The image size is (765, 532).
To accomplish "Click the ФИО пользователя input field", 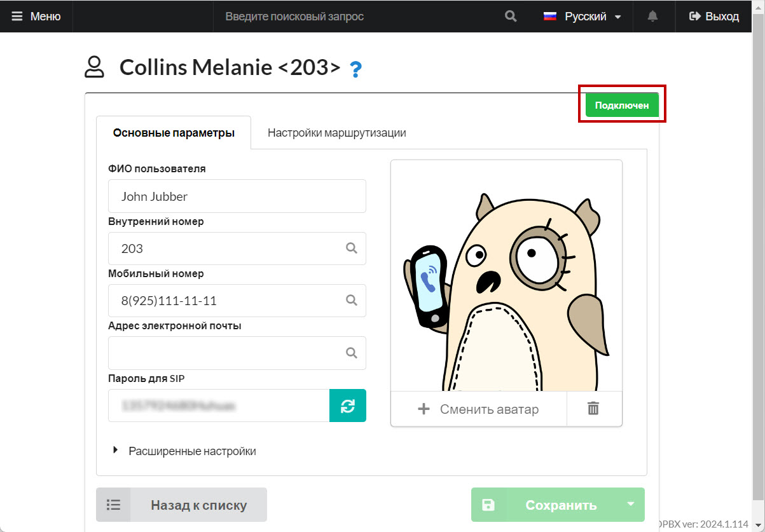I will click(237, 196).
